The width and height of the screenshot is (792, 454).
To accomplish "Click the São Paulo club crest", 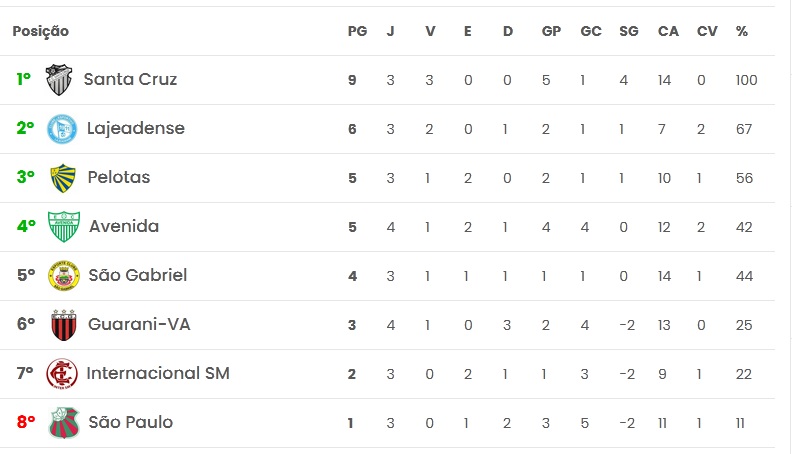I will point(64,422).
